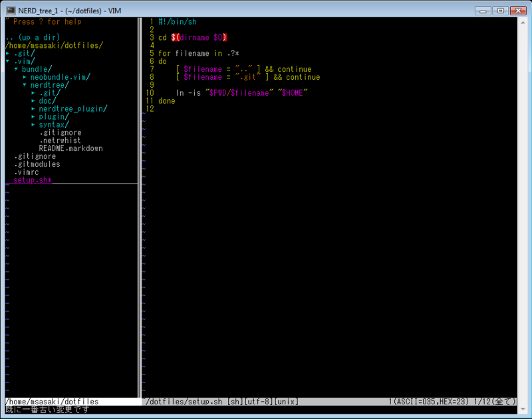Expand the .git/ folder under dotfiles root

coord(7,53)
